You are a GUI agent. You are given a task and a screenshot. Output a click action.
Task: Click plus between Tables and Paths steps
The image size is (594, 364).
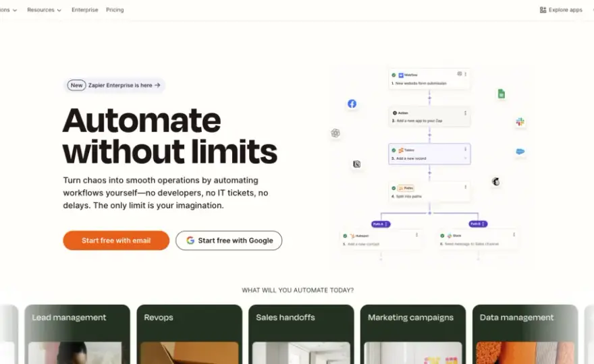coord(429,173)
